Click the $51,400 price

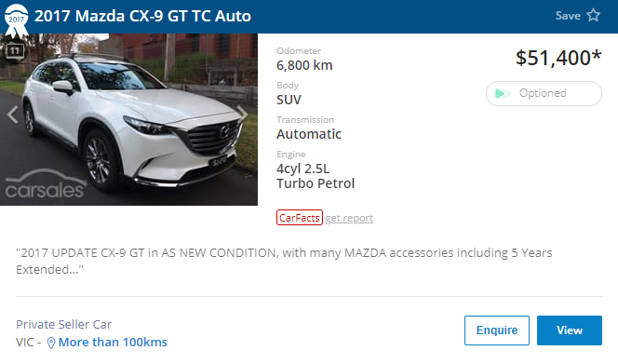[x=558, y=58]
